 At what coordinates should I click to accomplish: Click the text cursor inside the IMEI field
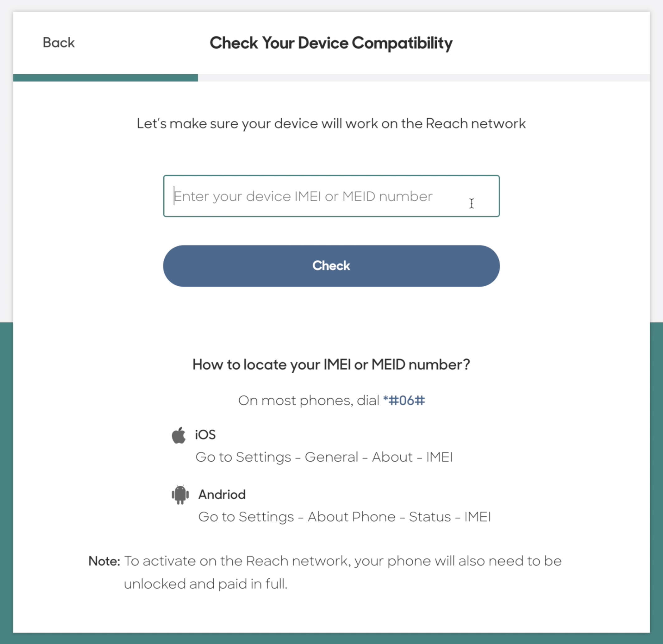coord(472,203)
